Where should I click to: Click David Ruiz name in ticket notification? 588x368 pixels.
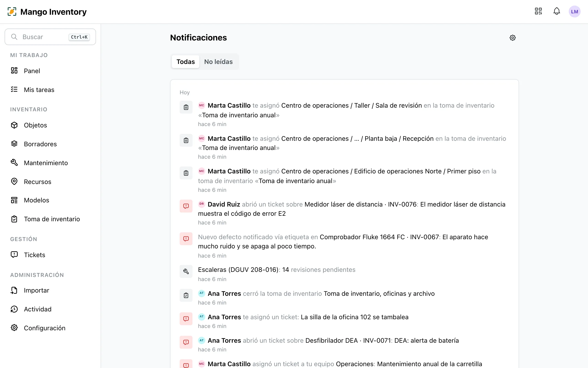[224, 204]
